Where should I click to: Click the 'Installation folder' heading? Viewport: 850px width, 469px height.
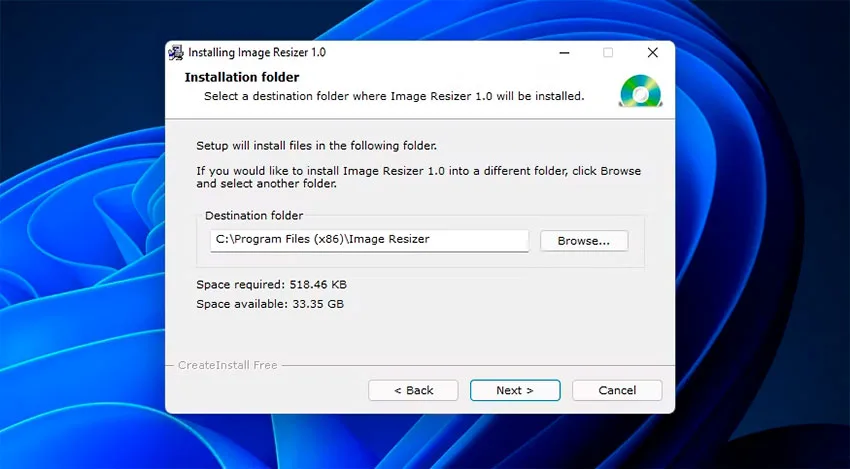(x=242, y=78)
